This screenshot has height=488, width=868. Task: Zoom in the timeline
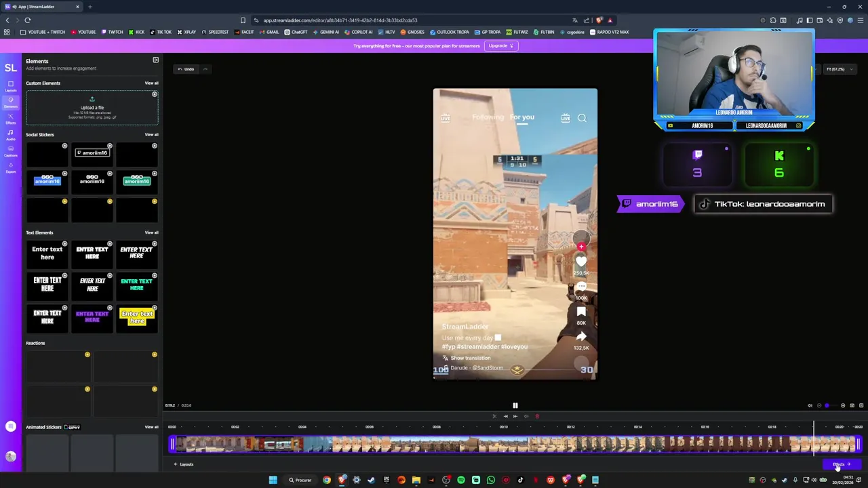[843, 405]
